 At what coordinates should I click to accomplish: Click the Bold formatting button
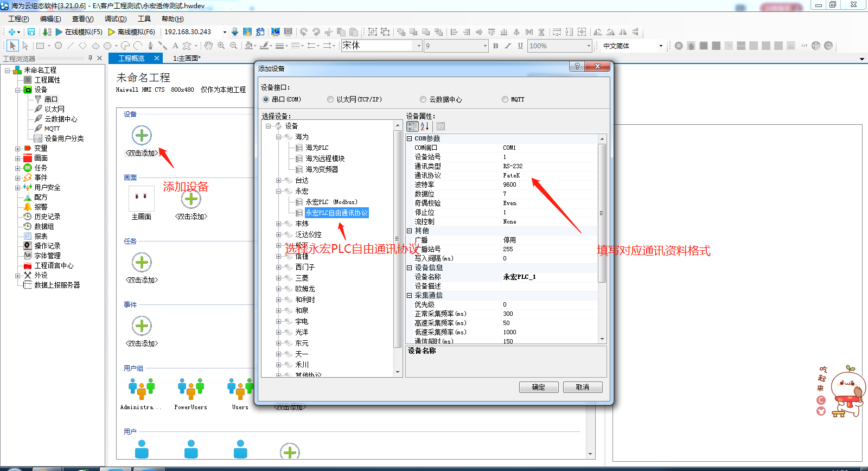click(495, 46)
